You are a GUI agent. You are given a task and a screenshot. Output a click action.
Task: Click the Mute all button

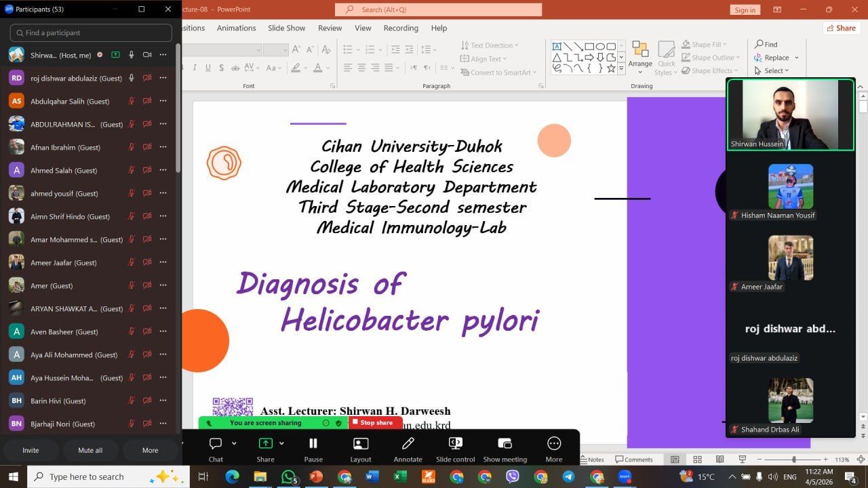pos(90,450)
